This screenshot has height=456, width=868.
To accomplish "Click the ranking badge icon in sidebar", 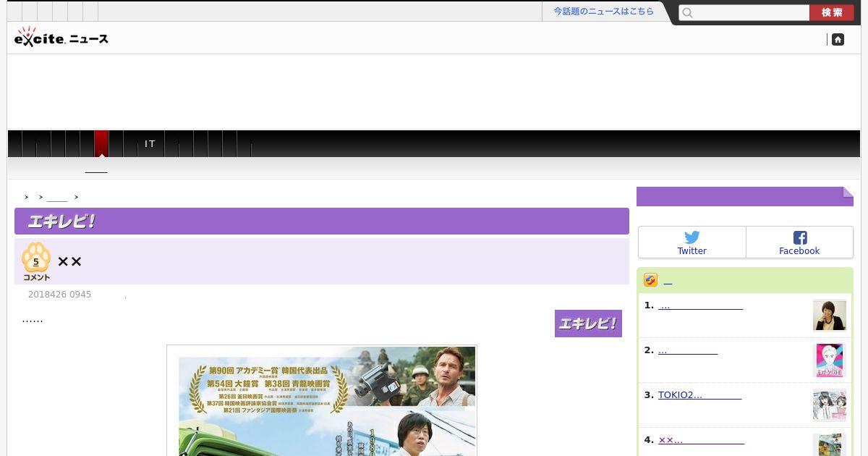I will [x=650, y=280].
